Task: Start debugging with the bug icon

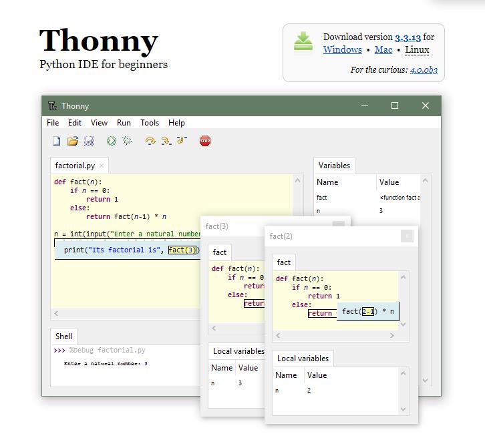Action: (x=127, y=141)
